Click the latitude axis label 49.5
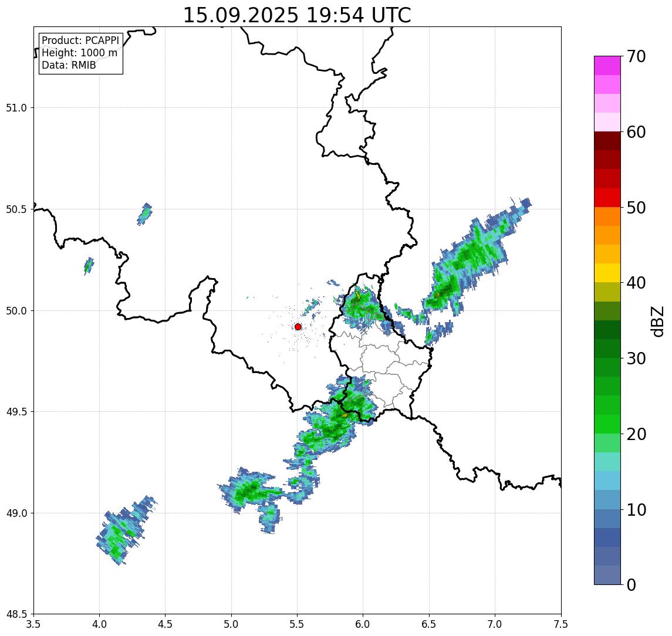This screenshot has width=672, height=636. 16,412
